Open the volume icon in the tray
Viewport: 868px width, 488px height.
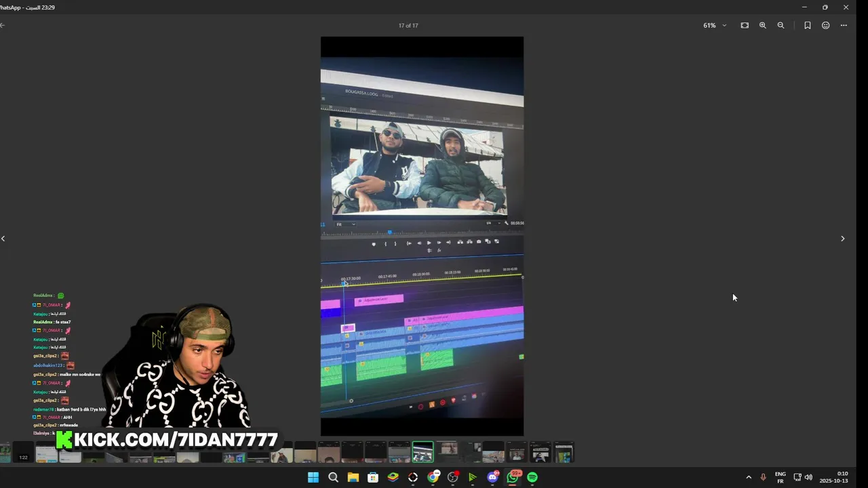808,477
